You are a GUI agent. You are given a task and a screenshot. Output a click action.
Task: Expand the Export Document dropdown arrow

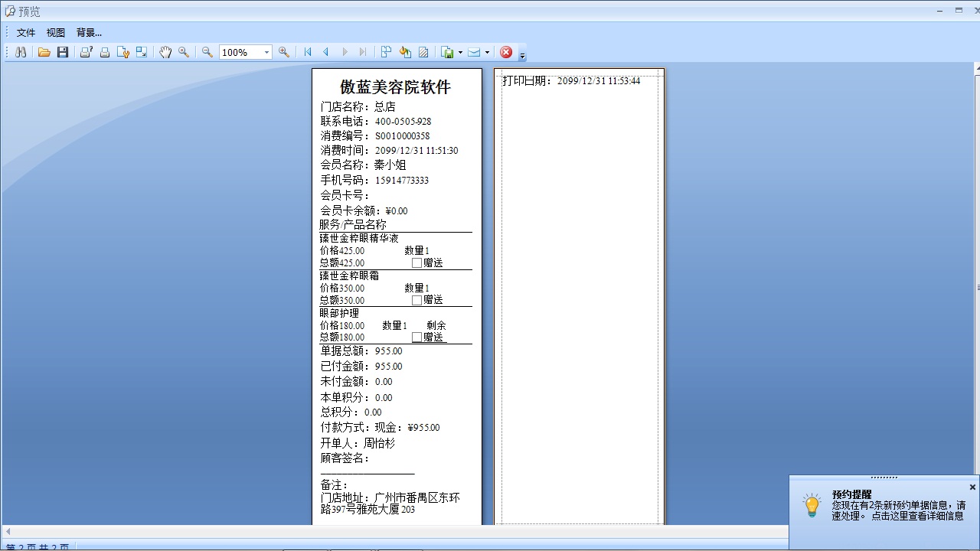click(x=460, y=52)
